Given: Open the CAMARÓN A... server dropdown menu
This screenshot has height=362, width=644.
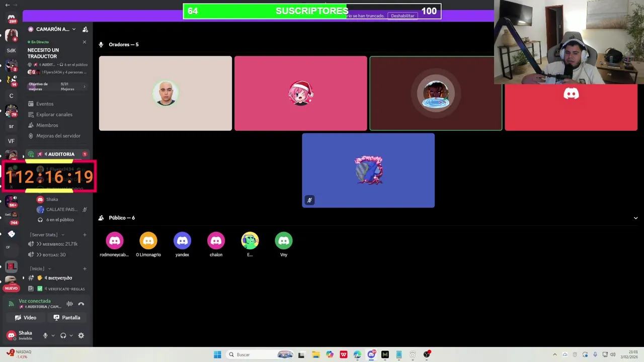Looking at the screenshot, I should tap(52, 29).
